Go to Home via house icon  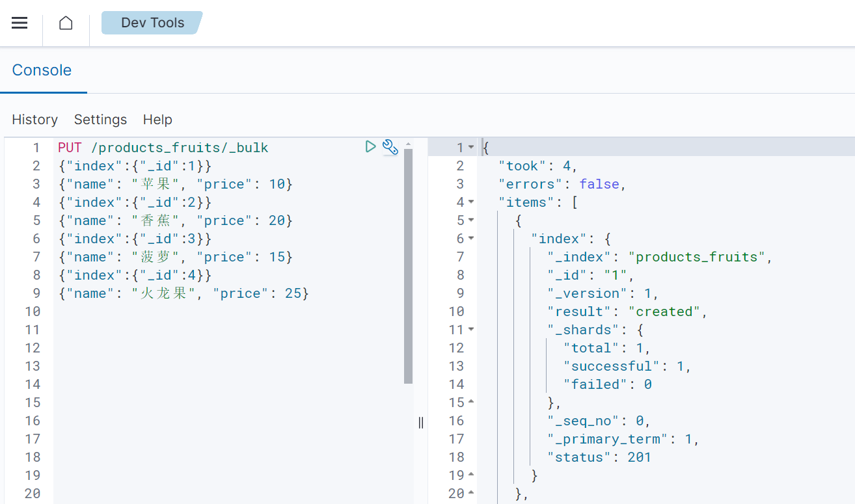[x=66, y=23]
